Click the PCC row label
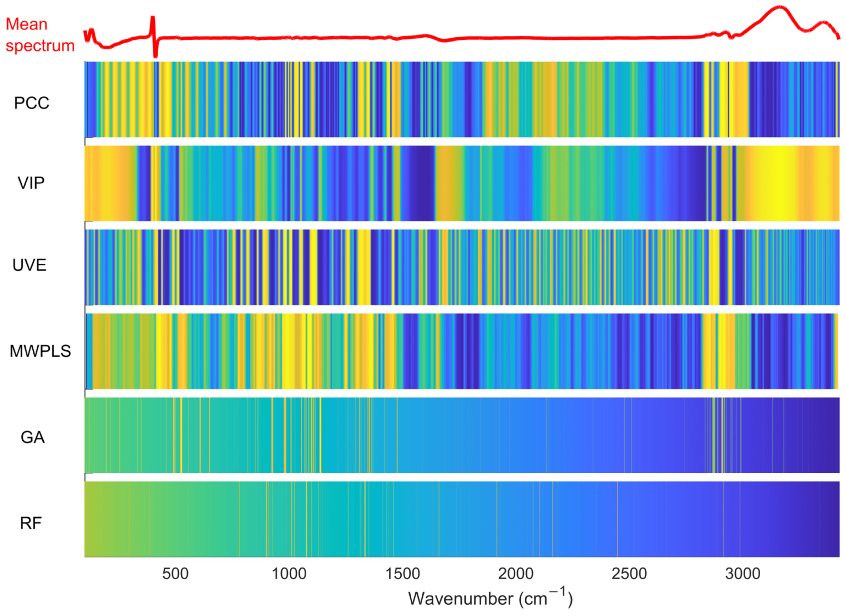This screenshot has height=616, width=846. coord(31,103)
